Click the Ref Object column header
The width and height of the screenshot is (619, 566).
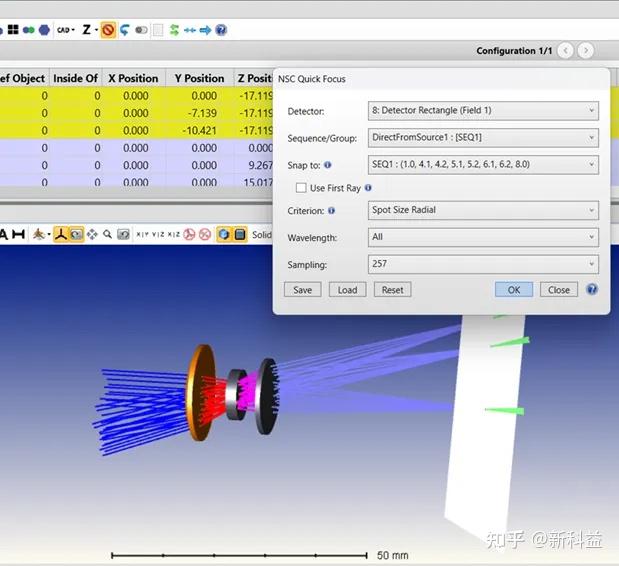[x=22, y=78]
